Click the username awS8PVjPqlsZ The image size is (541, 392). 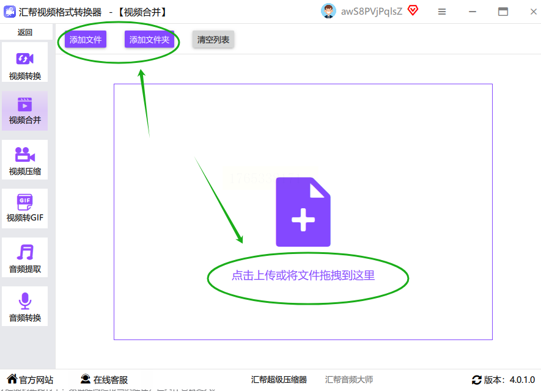[372, 12]
